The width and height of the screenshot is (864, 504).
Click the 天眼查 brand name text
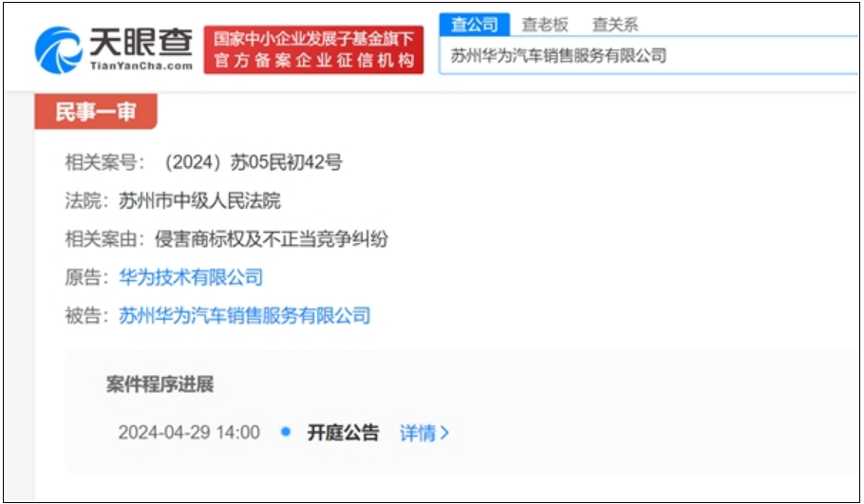point(141,43)
